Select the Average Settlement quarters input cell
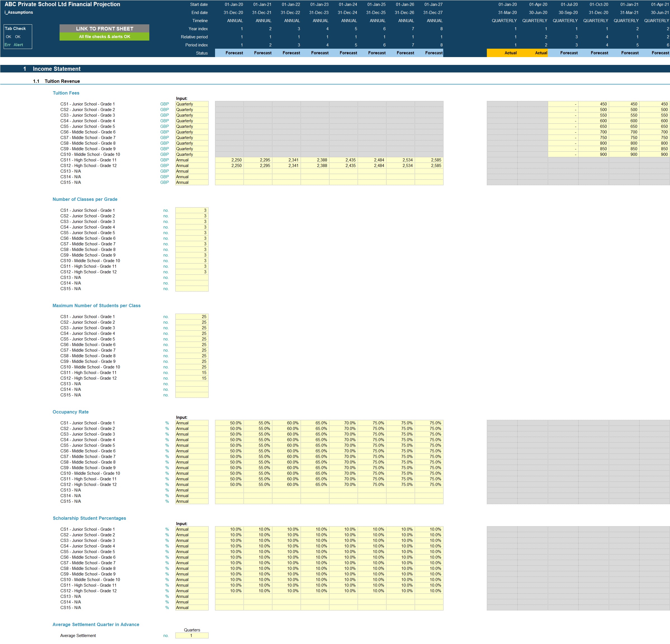Viewport: 670px width, 644px height. tap(192, 636)
